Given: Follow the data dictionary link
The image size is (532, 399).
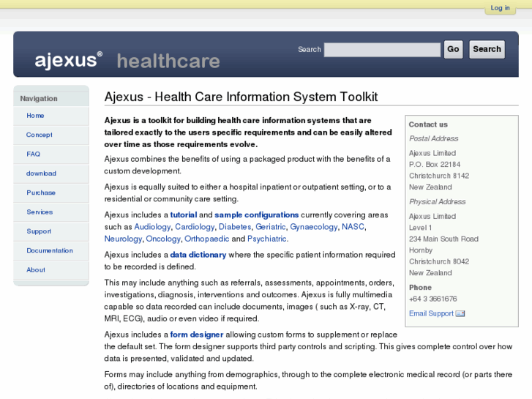Looking at the screenshot, I should [198, 255].
